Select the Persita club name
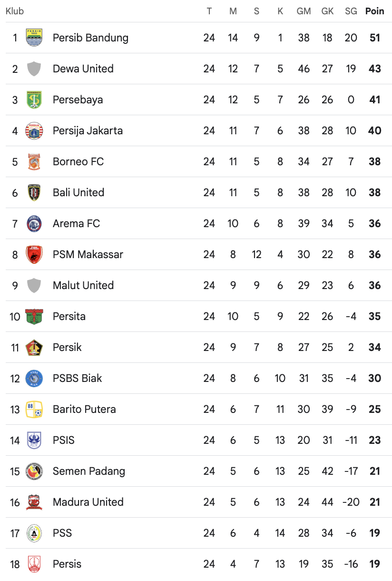This screenshot has height=581, width=392. pyautogui.click(x=69, y=316)
